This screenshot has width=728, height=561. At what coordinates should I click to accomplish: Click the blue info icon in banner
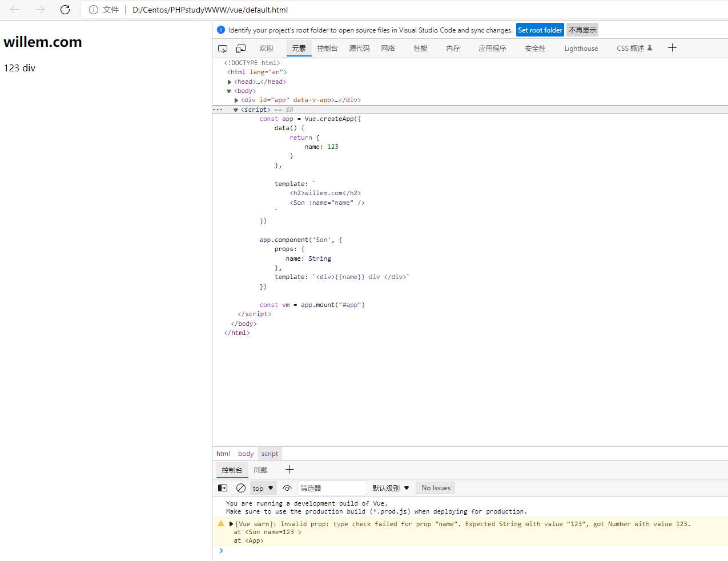[x=221, y=30]
